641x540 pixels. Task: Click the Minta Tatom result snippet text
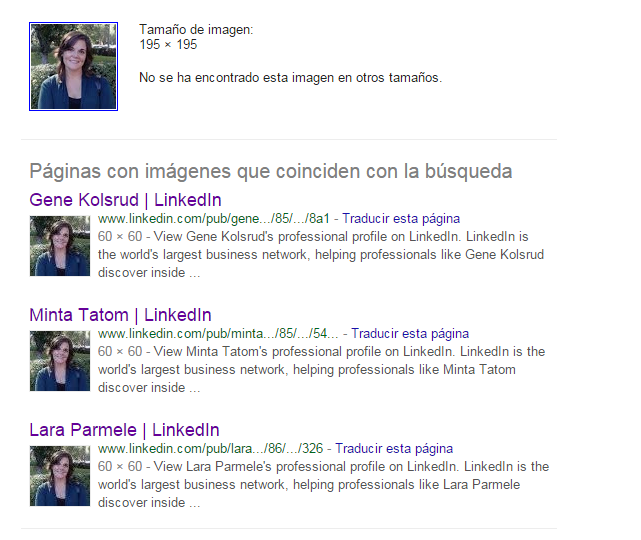click(321, 370)
